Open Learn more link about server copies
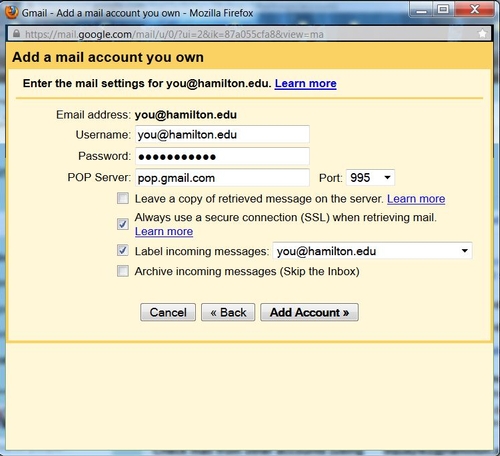The height and width of the screenshot is (456, 500). click(416, 199)
